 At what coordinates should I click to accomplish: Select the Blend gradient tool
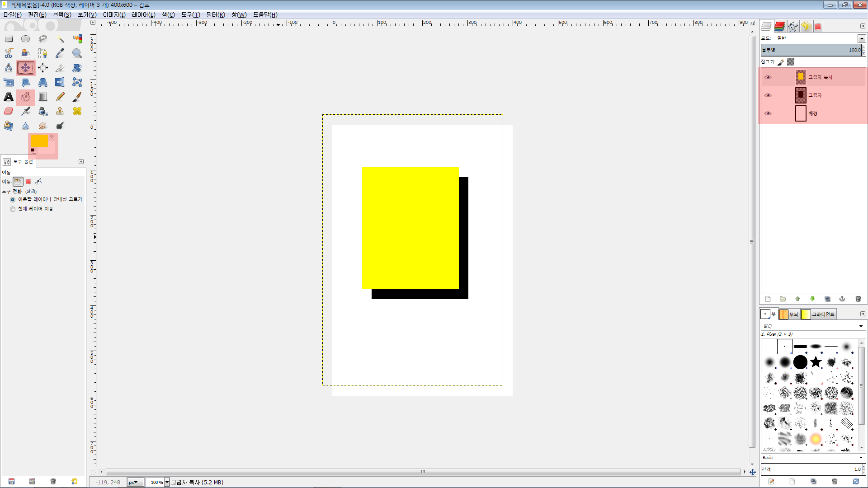click(43, 97)
